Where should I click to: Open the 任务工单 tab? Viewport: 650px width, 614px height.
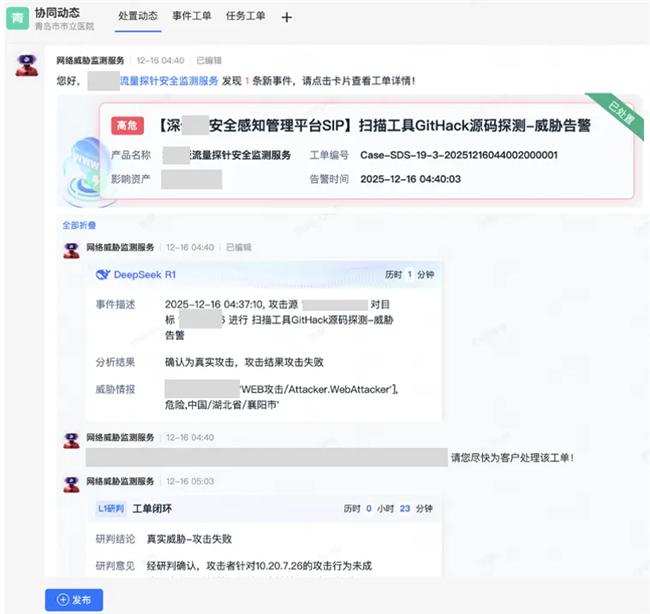[246, 17]
